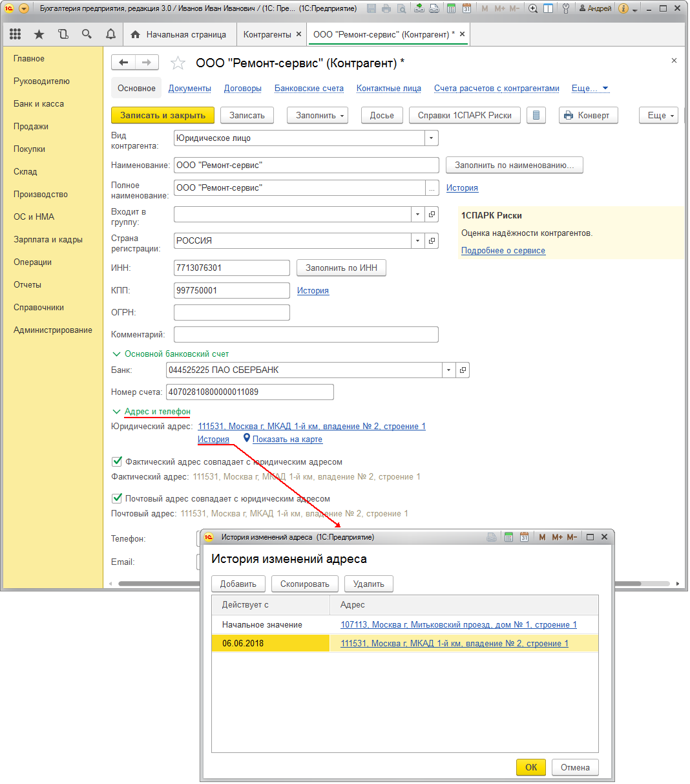Open the Еще dropdown button on toolbar
The height and width of the screenshot is (784, 690).
(658, 115)
